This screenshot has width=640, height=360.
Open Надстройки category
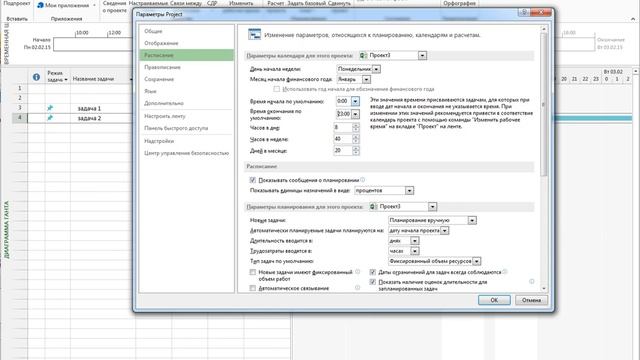pyautogui.click(x=187, y=141)
